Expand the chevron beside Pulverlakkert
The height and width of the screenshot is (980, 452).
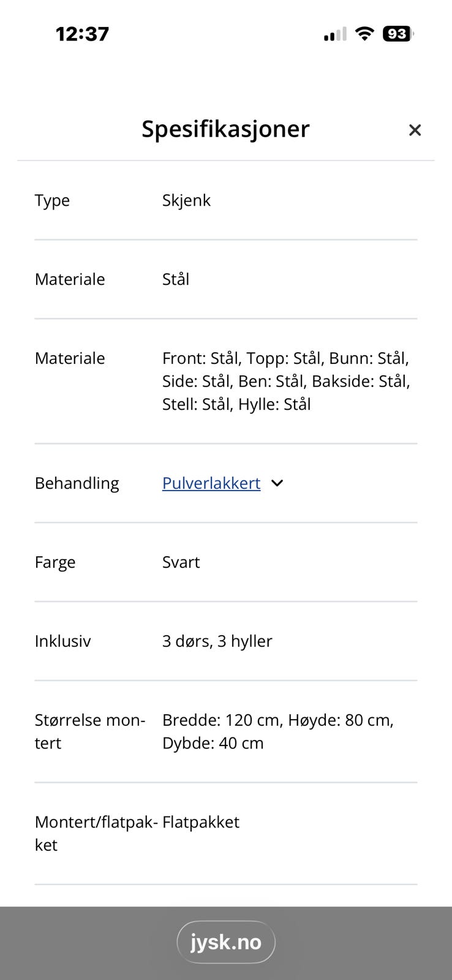click(x=277, y=483)
